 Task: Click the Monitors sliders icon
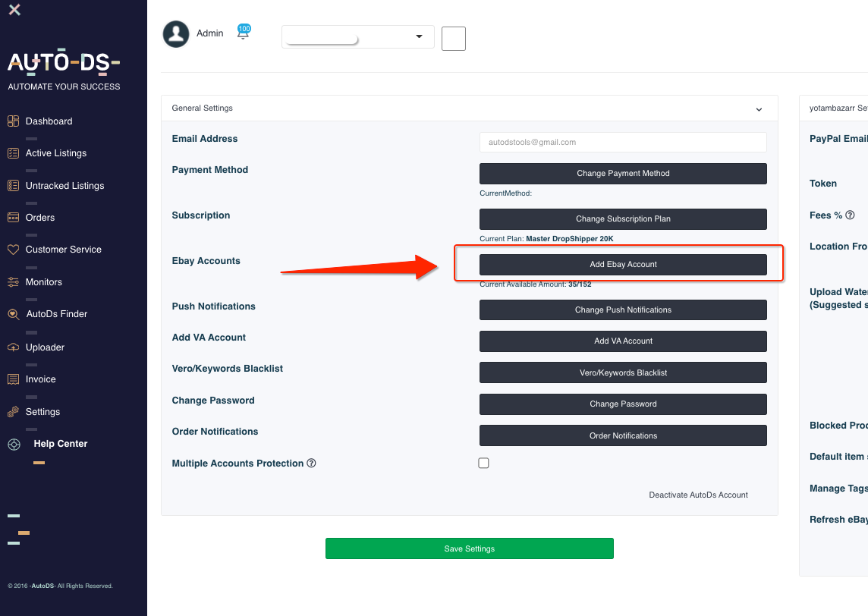tap(14, 282)
